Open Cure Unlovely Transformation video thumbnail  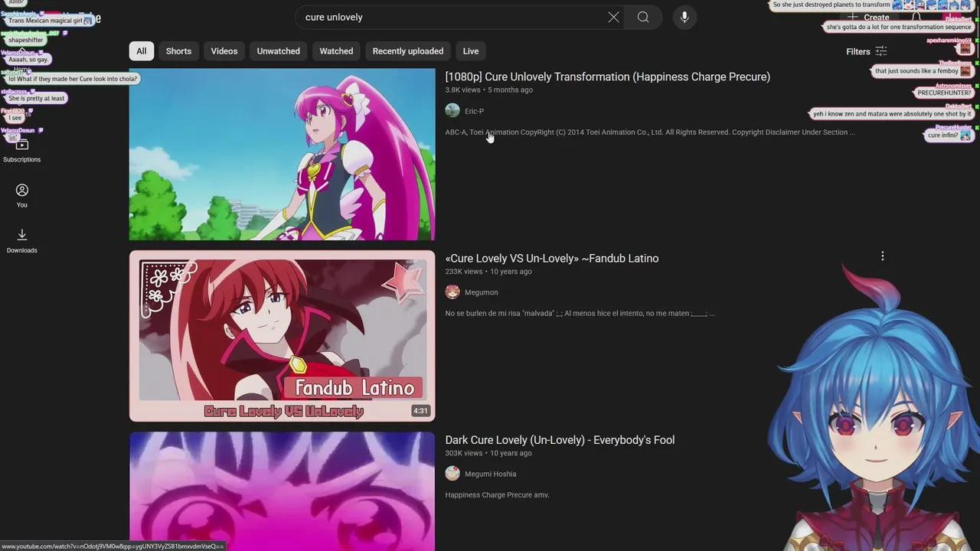pos(282,155)
